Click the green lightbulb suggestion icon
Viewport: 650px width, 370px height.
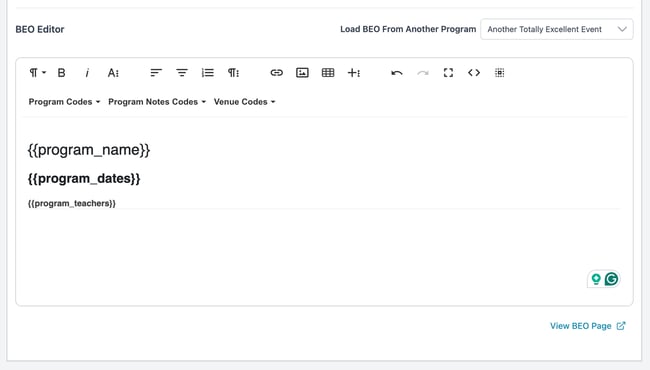tap(596, 279)
